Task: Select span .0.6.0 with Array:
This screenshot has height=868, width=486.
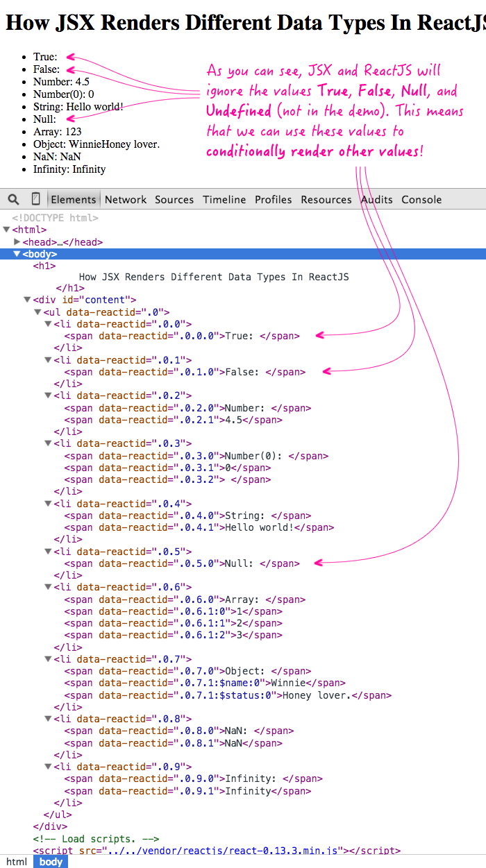Action: point(185,599)
